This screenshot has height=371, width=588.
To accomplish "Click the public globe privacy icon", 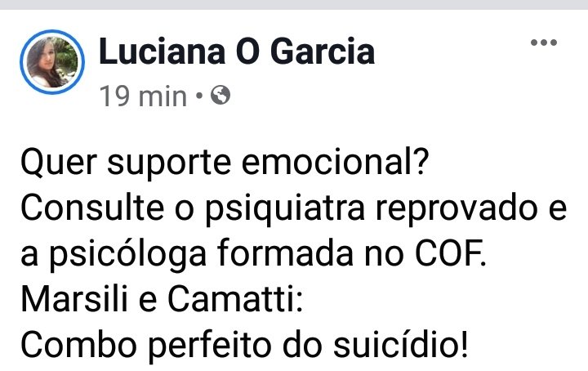I will [220, 96].
